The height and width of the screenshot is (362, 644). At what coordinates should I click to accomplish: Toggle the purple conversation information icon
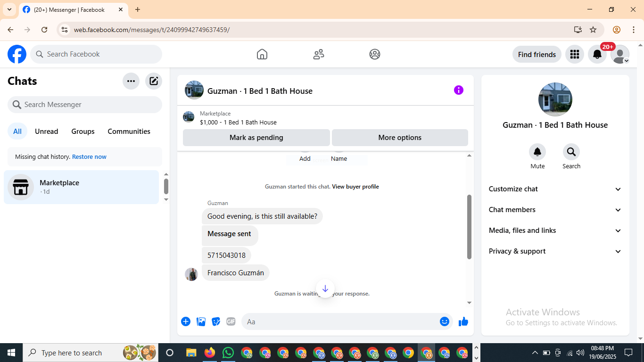(x=459, y=90)
